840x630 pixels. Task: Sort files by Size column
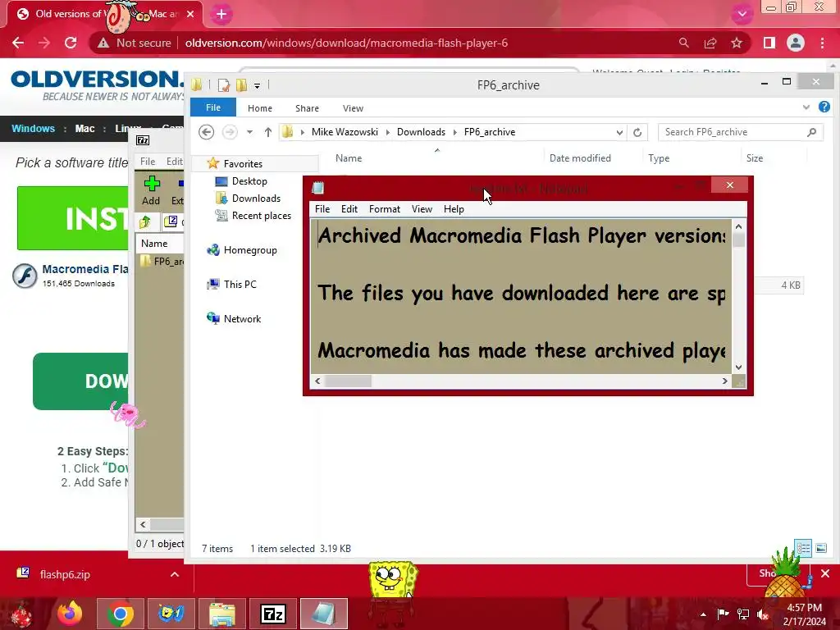click(x=755, y=158)
